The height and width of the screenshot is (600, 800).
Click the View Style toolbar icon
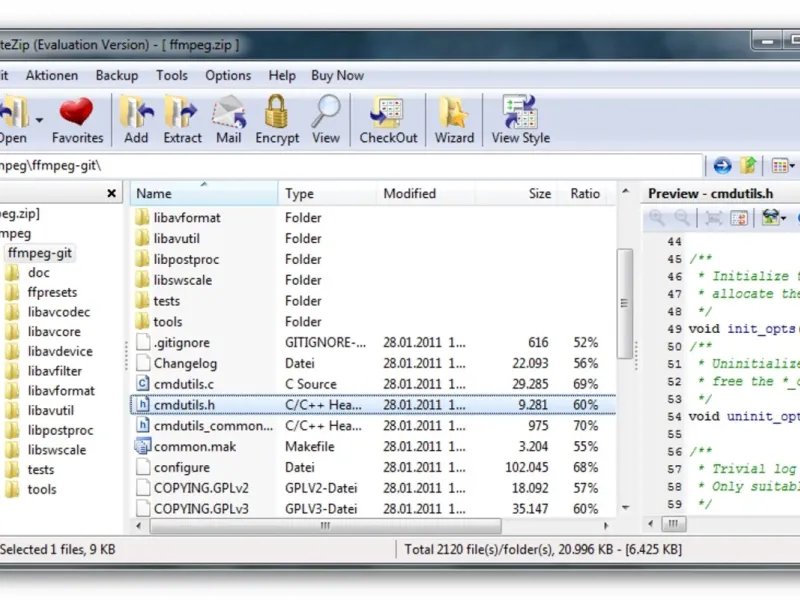pyautogui.click(x=520, y=111)
